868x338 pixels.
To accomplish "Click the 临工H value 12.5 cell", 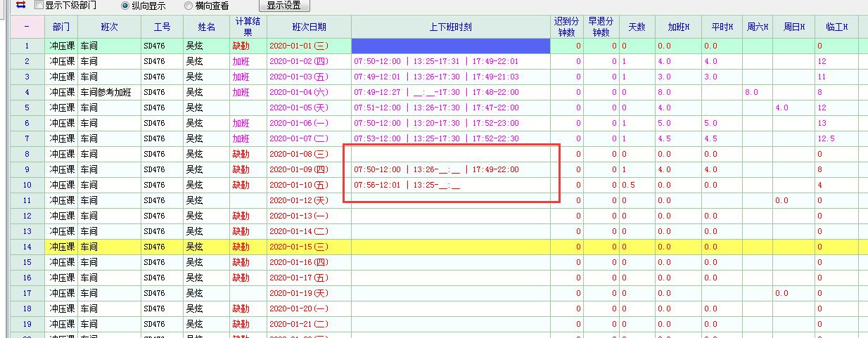I will coord(836,138).
